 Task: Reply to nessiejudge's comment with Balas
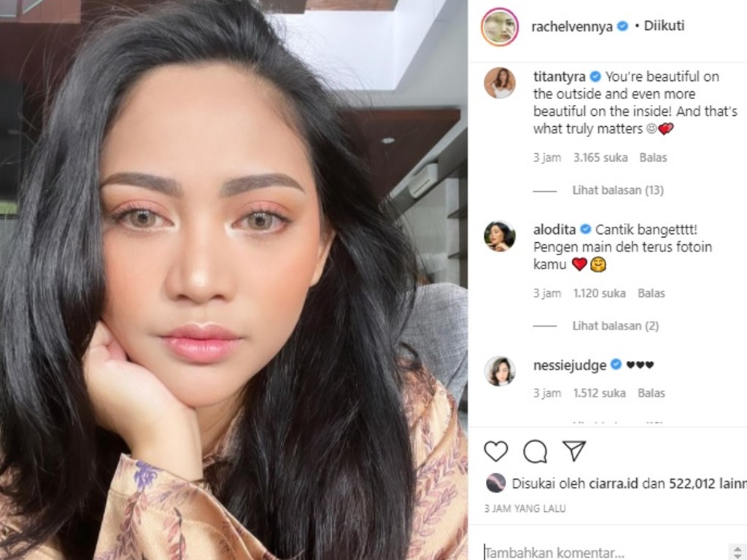pos(651,393)
